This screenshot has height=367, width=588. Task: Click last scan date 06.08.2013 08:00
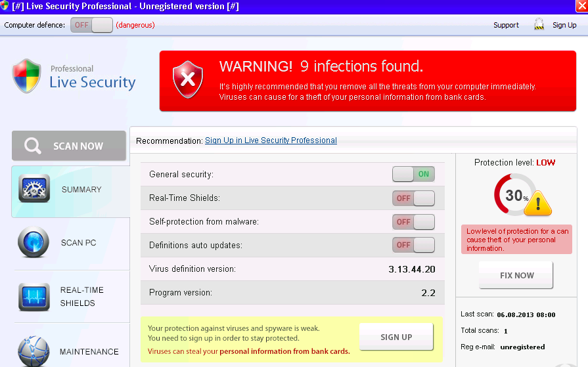[x=526, y=315]
